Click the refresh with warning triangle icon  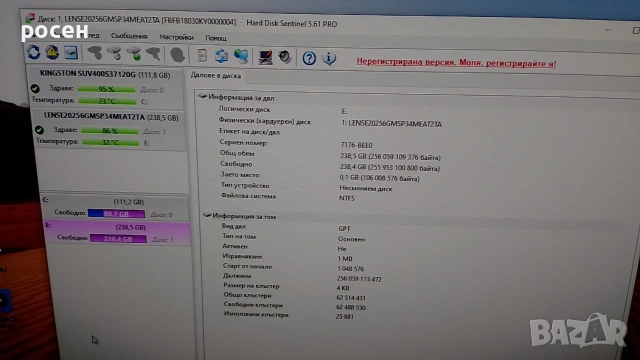(x=52, y=52)
